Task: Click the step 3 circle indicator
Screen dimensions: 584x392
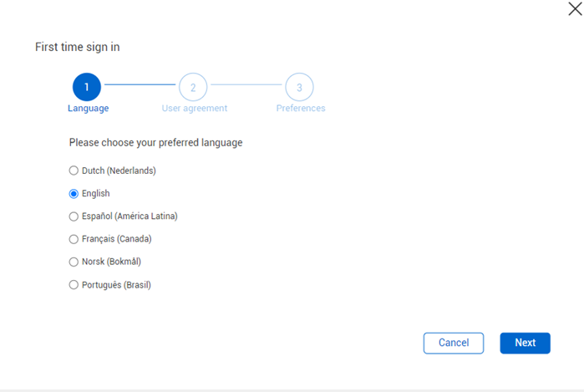Action: coord(299,87)
